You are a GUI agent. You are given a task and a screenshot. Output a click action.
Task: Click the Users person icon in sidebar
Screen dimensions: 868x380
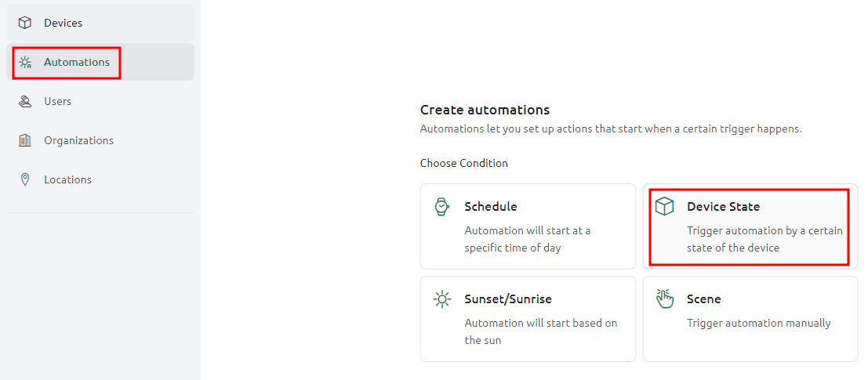25,102
